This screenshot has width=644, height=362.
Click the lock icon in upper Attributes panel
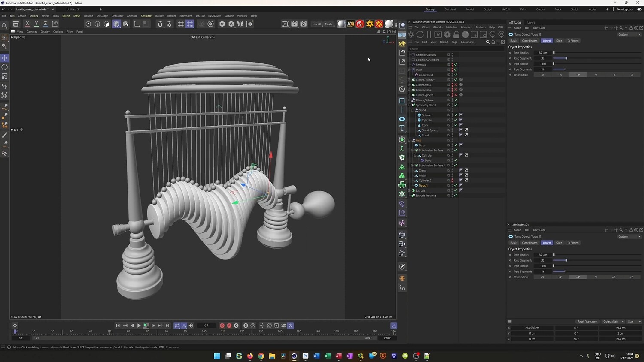(631, 28)
